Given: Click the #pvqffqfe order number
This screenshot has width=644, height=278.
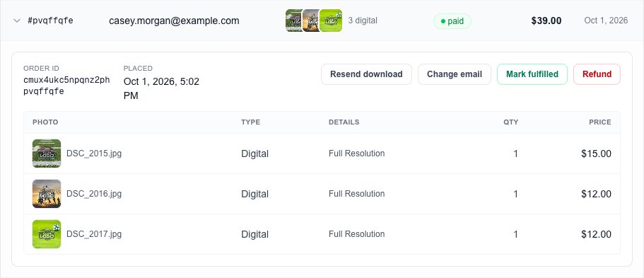Looking at the screenshot, I should tap(50, 21).
